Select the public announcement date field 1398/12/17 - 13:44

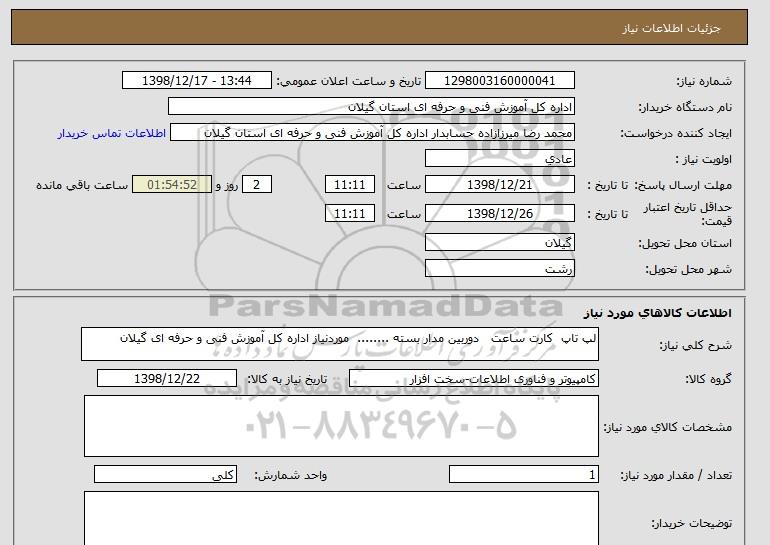[196, 81]
